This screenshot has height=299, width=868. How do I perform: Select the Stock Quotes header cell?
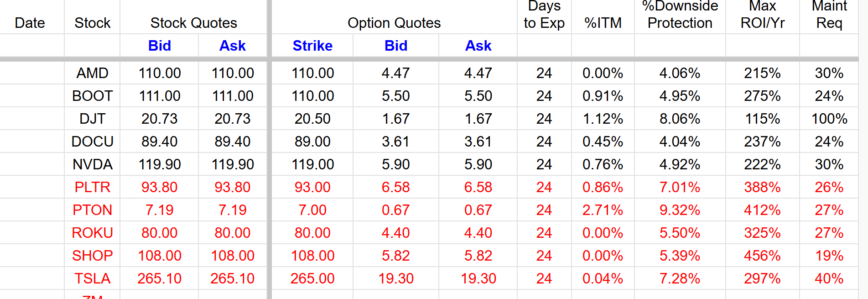193,23
